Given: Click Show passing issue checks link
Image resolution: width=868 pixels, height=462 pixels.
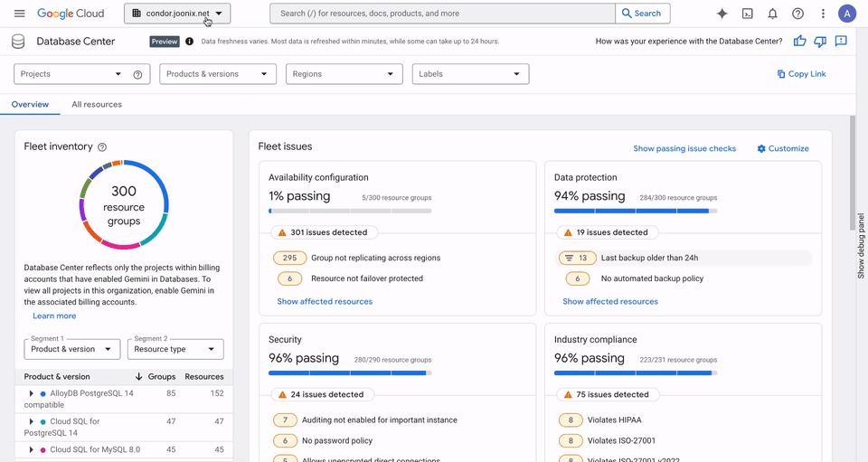Looking at the screenshot, I should (684, 148).
